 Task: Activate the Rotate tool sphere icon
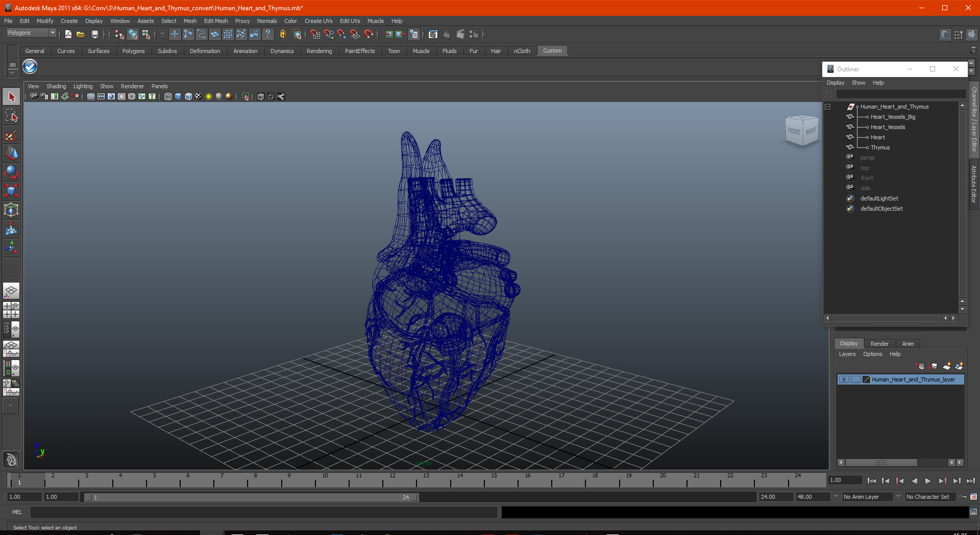pos(11,172)
